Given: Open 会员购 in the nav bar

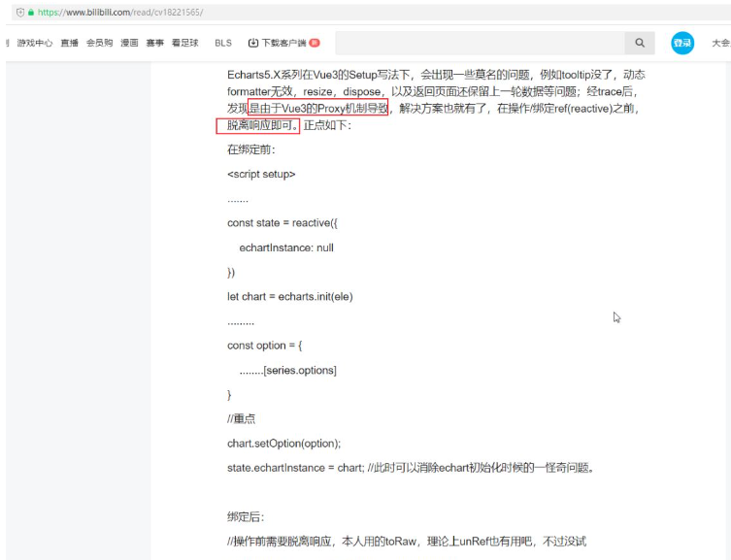Looking at the screenshot, I should click(x=99, y=43).
